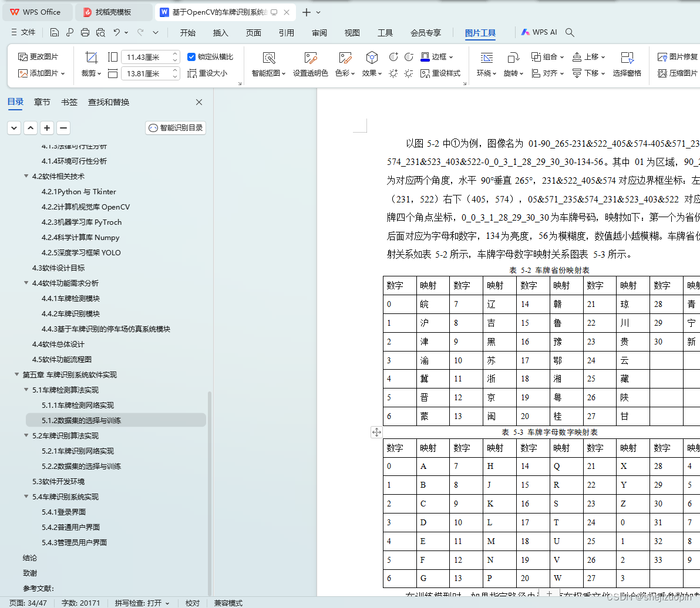700x608 pixels.
Task: Open a new tab with plus button
Action: point(307,12)
